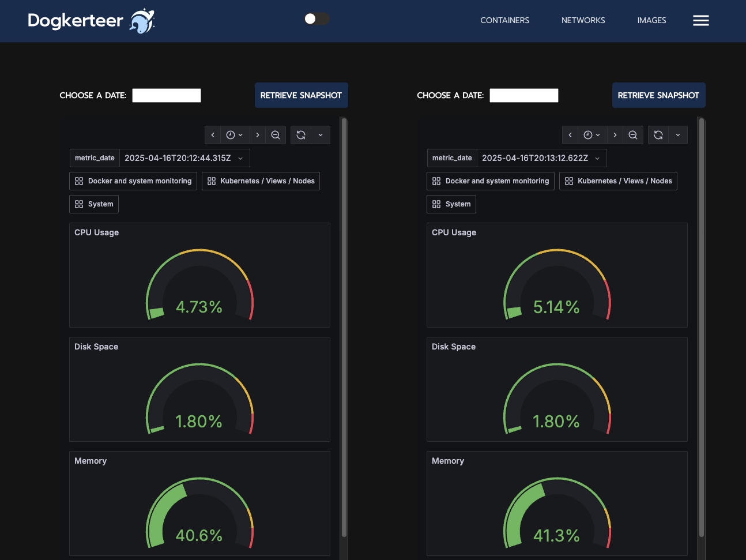
Task: Open the Networks page
Action: [x=583, y=20]
